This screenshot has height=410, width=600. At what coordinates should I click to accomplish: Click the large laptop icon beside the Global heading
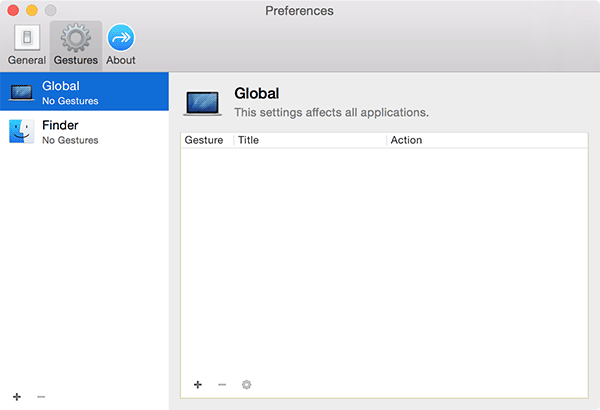coord(203,101)
